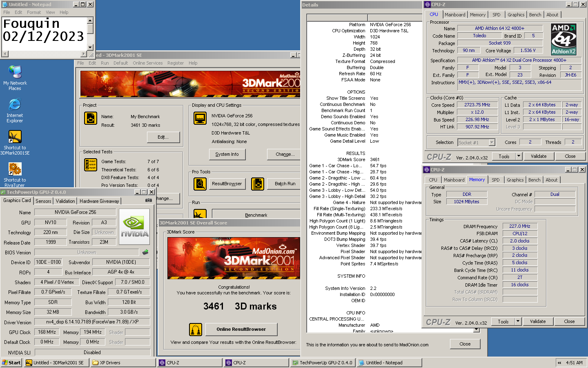This screenshot has width=588, height=368.
Task: Click the Display settings monitor icon
Action: tap(200, 118)
